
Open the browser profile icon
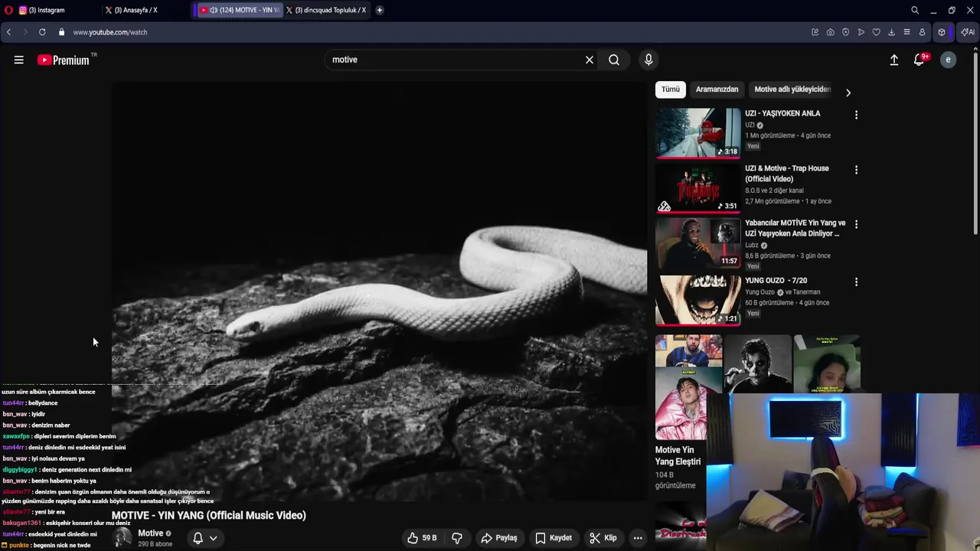point(923,32)
